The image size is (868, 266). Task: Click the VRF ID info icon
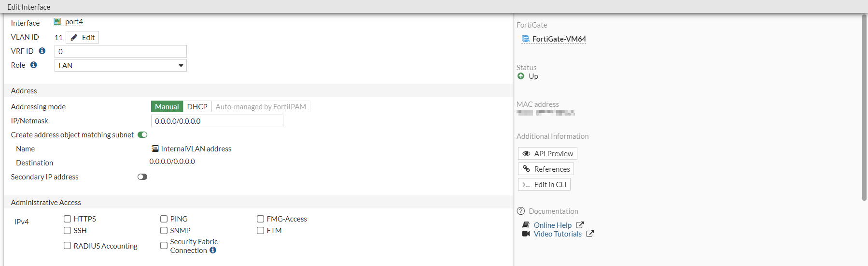click(x=42, y=51)
